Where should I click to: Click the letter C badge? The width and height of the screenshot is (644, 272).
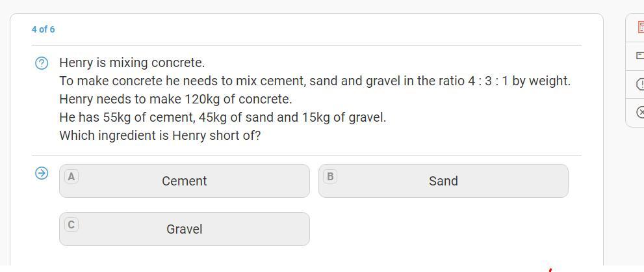coord(71,224)
